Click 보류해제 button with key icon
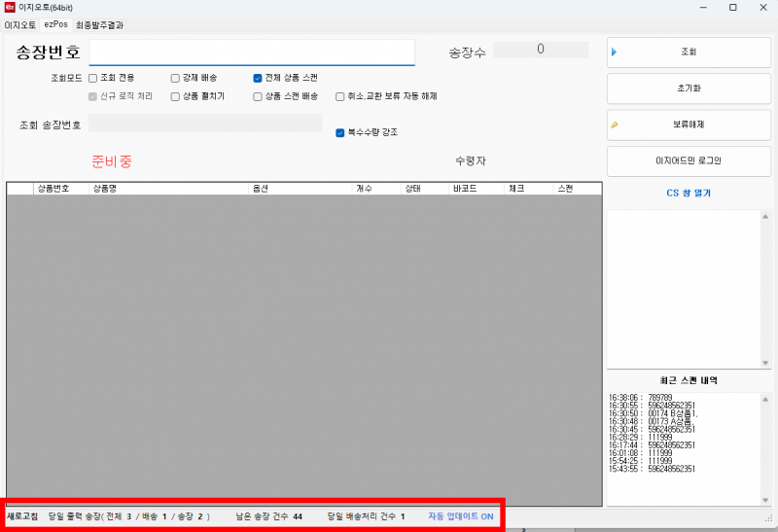778x532 pixels. click(689, 124)
